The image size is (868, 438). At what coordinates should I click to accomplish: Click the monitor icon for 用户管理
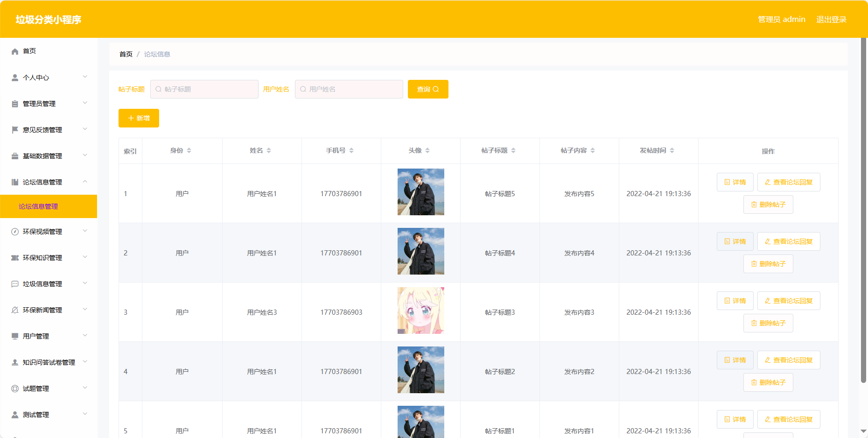click(x=15, y=336)
